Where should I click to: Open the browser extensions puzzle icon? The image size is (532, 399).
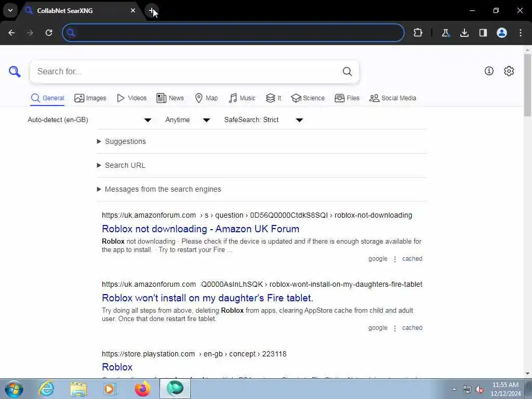coord(418,33)
